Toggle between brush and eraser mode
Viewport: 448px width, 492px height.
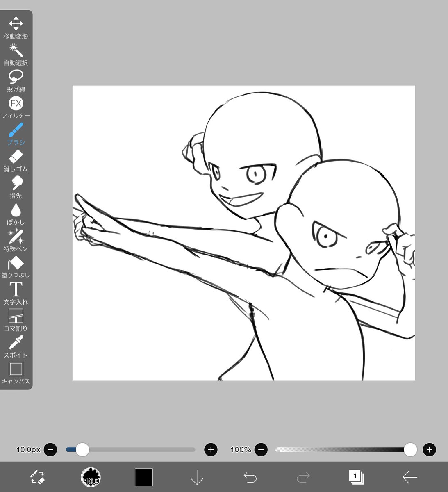coord(38,478)
